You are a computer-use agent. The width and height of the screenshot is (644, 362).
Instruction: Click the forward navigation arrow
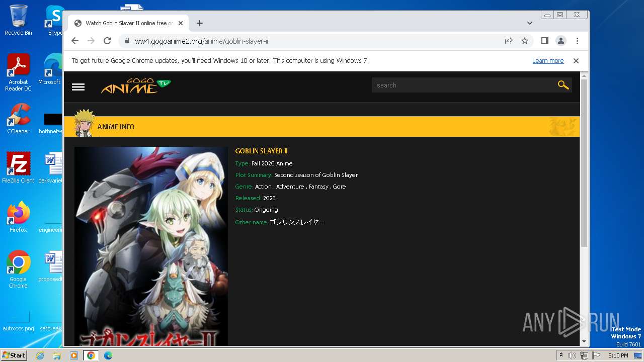click(91, 41)
